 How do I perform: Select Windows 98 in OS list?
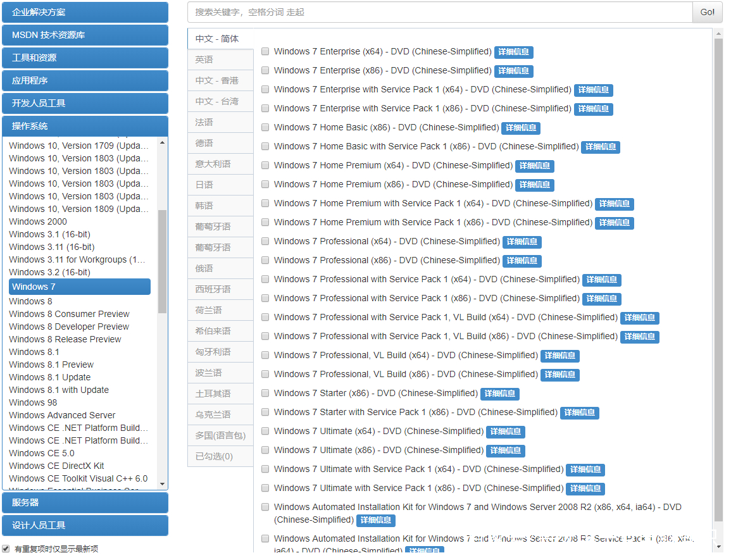[x=33, y=402]
